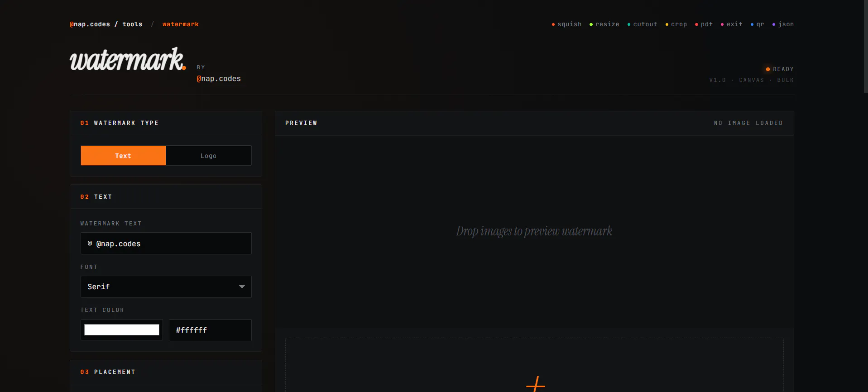Screen dimensions: 868x392
Task: Edit the #ffffff hex color field
Action: coord(210,330)
